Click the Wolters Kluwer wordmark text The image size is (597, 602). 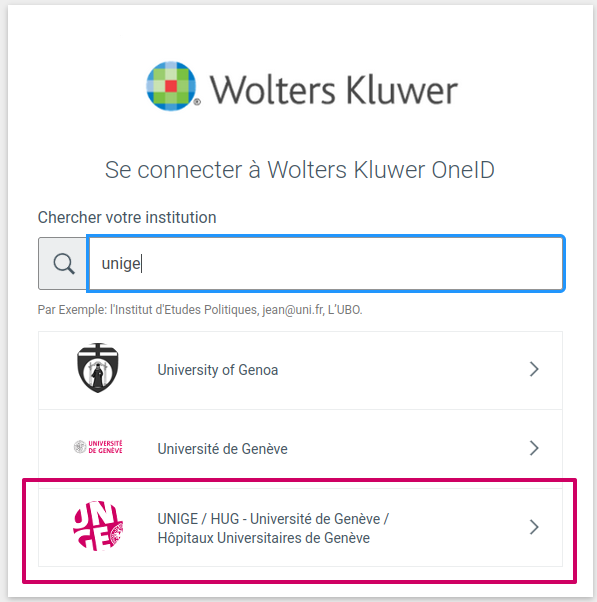click(x=334, y=91)
